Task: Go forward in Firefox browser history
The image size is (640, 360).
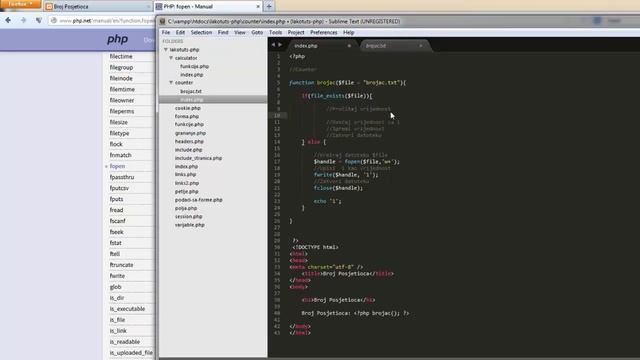Action: click(23, 20)
